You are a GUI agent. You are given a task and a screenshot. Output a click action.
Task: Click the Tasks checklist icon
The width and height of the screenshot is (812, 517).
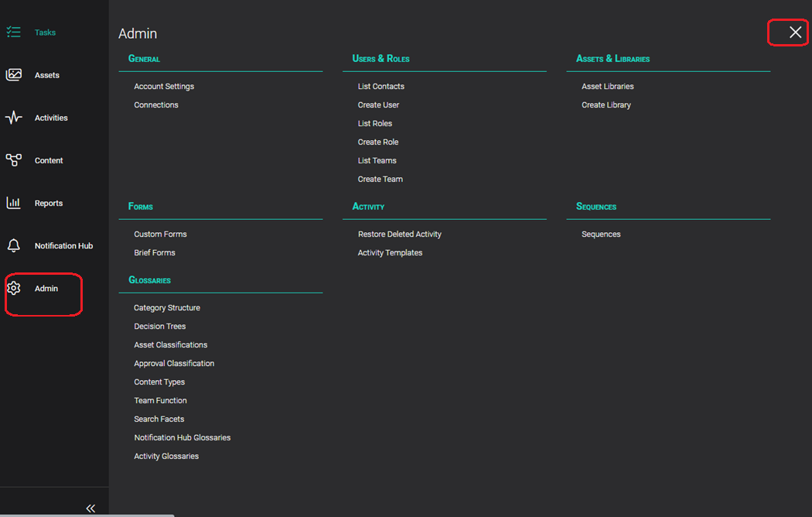tap(13, 32)
